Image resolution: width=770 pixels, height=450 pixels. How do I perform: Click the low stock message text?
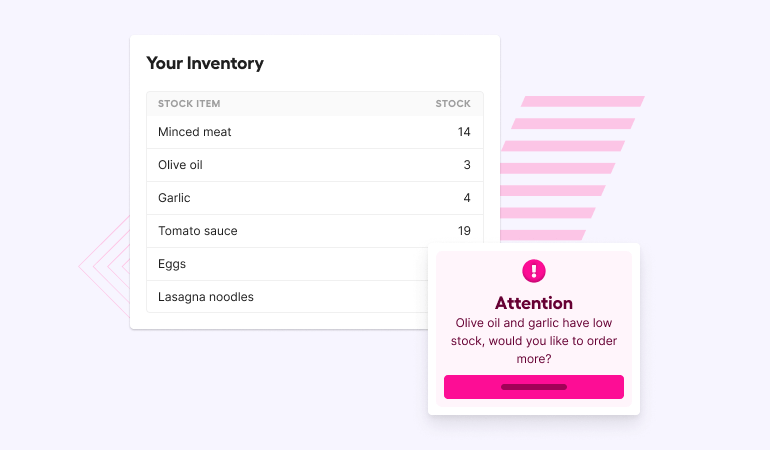point(534,340)
